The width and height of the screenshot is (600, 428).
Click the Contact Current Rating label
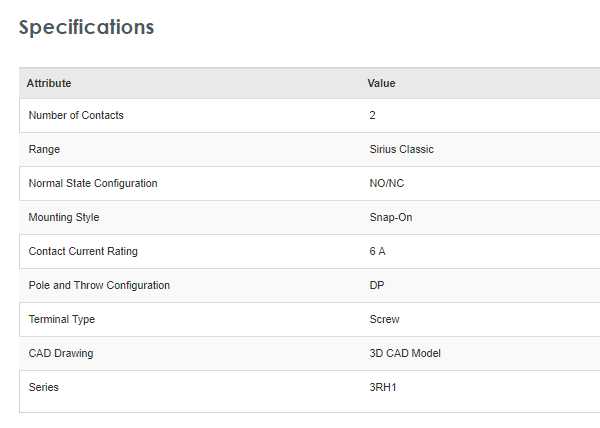83,251
